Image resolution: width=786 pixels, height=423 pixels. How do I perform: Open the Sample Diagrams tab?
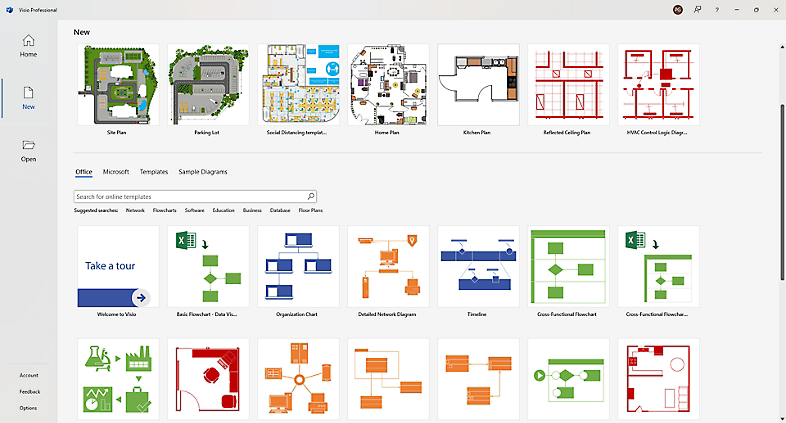coord(203,172)
